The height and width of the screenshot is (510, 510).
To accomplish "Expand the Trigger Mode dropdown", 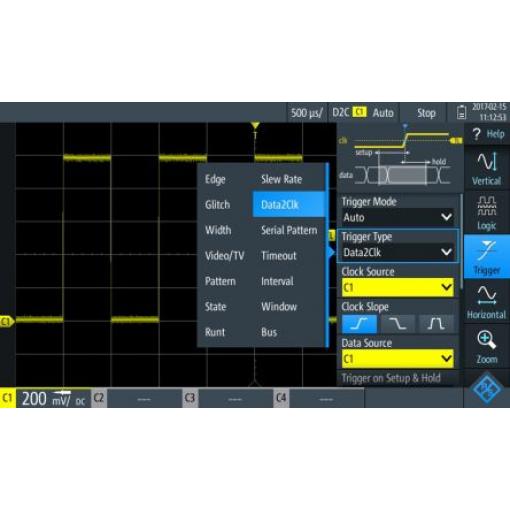I will (398, 218).
